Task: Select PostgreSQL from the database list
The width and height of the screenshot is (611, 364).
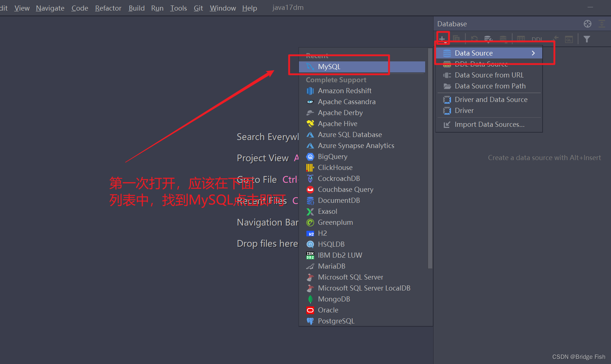Action: click(336, 321)
